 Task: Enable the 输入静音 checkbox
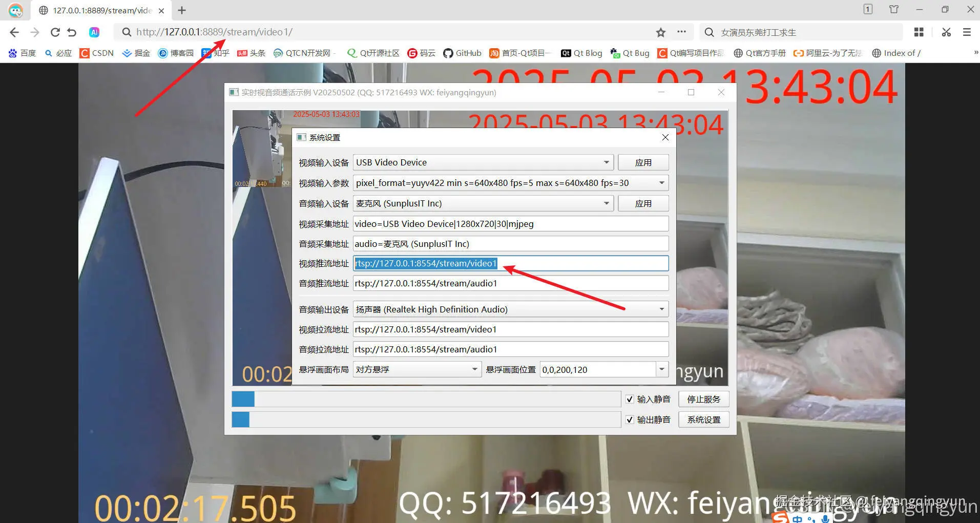click(630, 399)
